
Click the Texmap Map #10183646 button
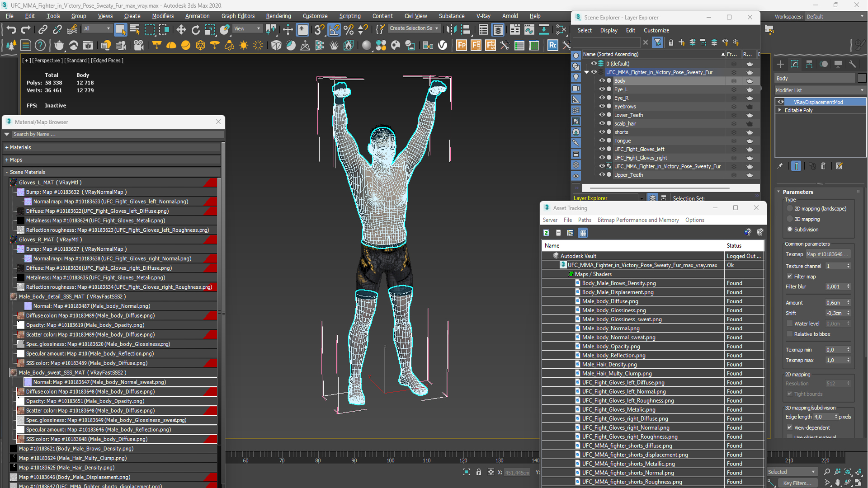point(828,254)
